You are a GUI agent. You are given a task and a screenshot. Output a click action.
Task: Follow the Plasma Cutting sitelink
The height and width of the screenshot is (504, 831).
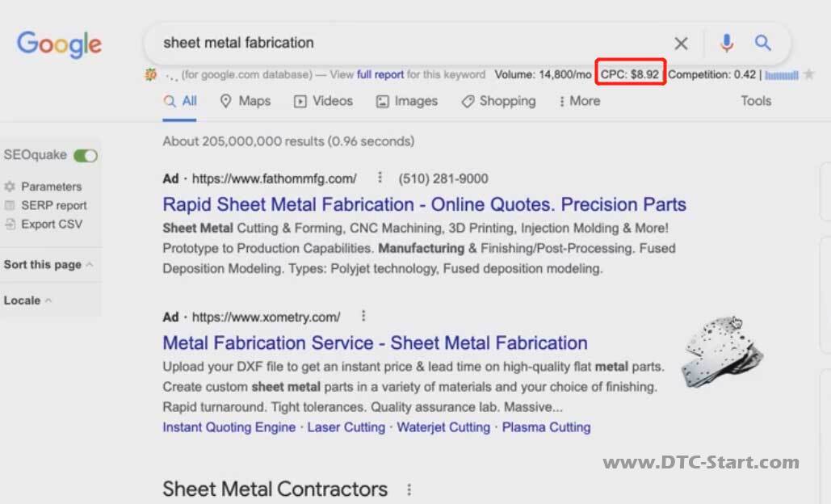tap(546, 427)
